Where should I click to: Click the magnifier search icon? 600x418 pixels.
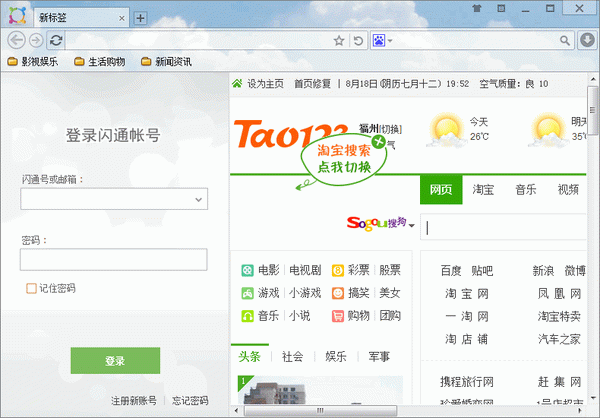click(565, 41)
